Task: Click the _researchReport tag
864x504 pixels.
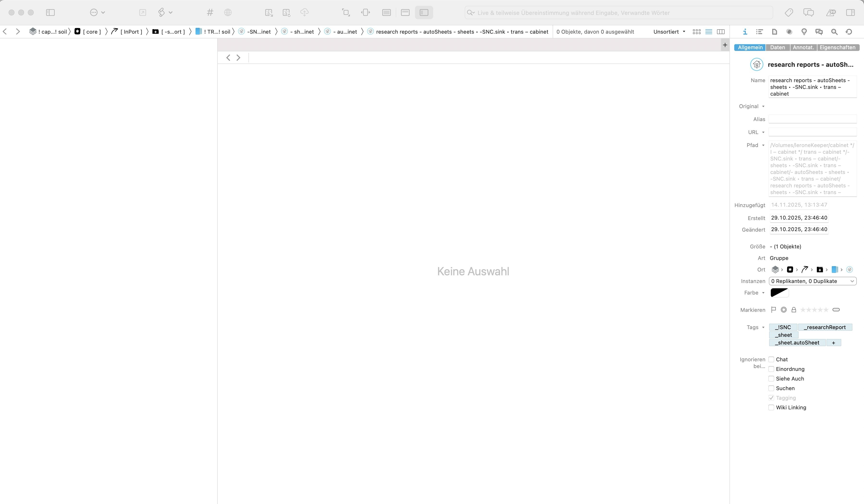Action: tap(825, 327)
